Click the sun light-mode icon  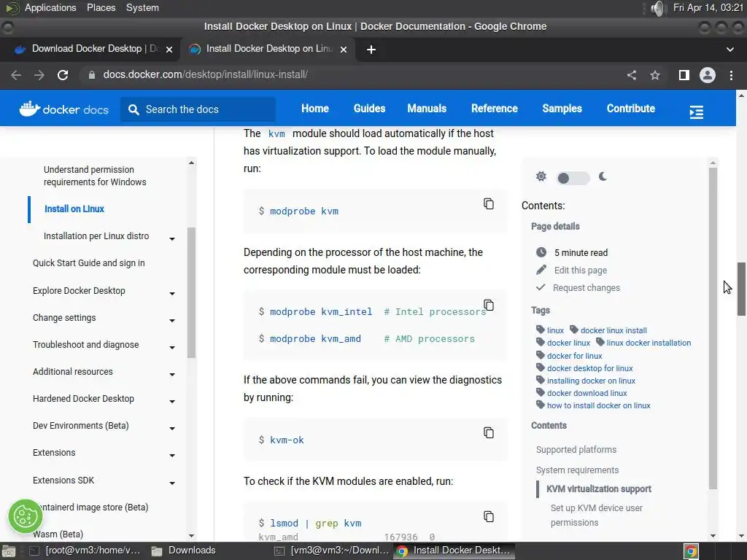coord(541,176)
